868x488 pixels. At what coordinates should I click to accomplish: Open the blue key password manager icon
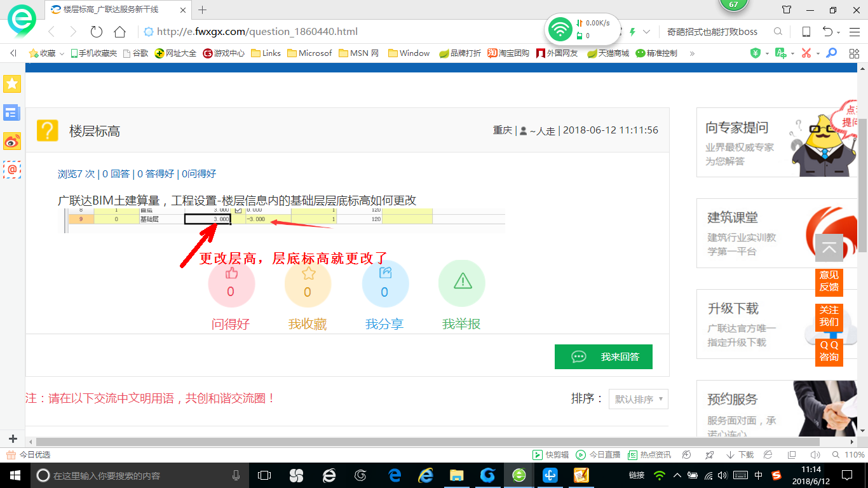tap(831, 53)
